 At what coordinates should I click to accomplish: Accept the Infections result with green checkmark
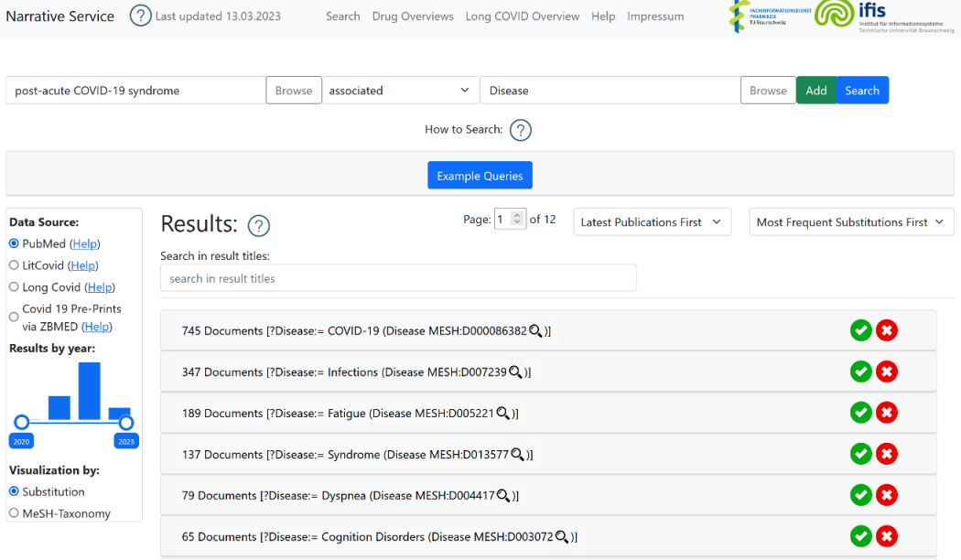click(x=860, y=372)
